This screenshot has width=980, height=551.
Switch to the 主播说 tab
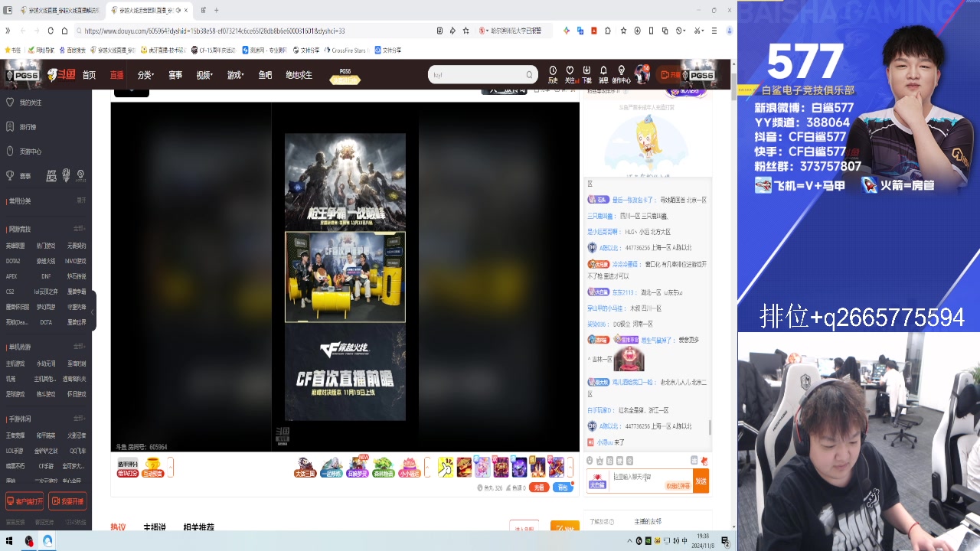point(154,527)
